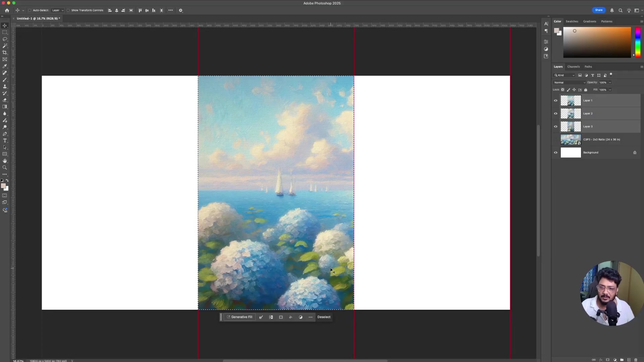Open the Gradient tool
This screenshot has height=362, width=644.
(x=5, y=107)
